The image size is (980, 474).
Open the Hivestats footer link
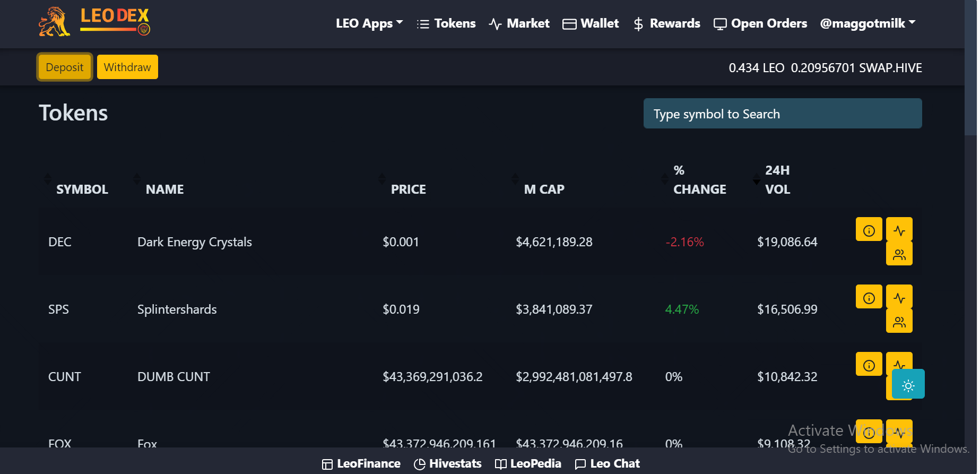448,463
